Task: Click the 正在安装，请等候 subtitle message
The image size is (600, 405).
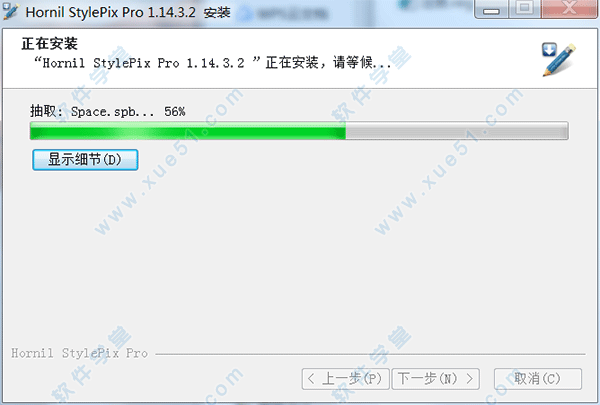Action: pos(328,62)
